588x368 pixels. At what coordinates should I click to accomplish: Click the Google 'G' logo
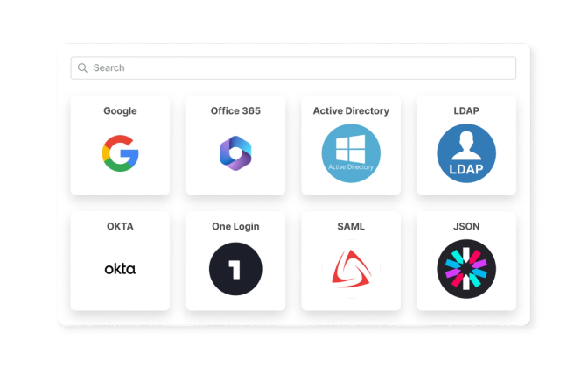tap(121, 153)
